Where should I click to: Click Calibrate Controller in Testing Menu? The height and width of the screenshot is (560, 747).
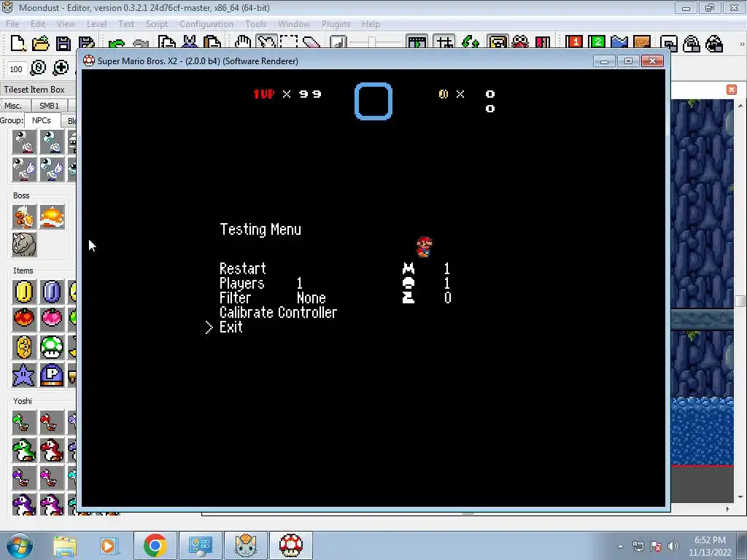click(x=278, y=312)
